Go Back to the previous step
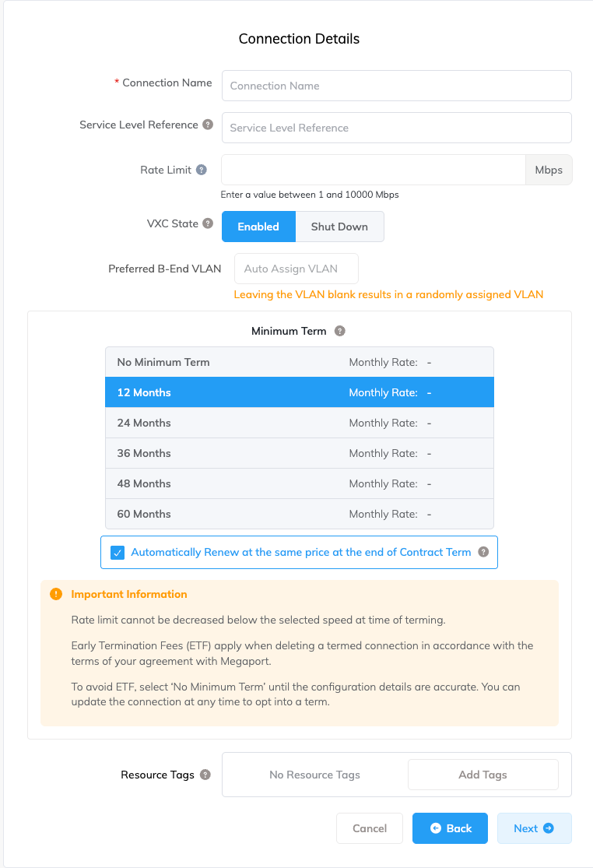Viewport: 593px width, 868px height. pos(450,828)
